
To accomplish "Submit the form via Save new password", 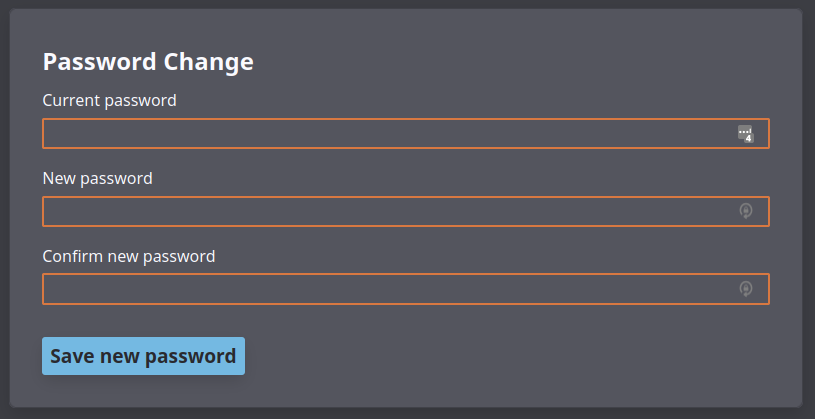I will [x=143, y=356].
